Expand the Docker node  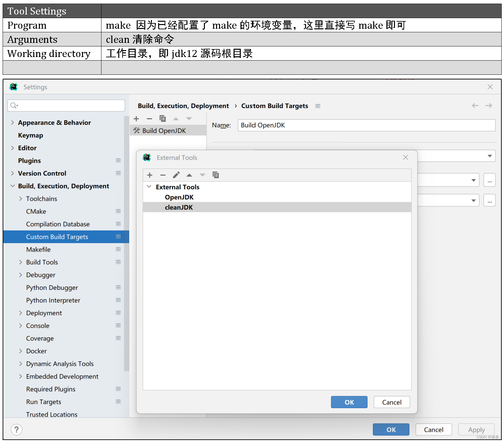pyautogui.click(x=20, y=351)
